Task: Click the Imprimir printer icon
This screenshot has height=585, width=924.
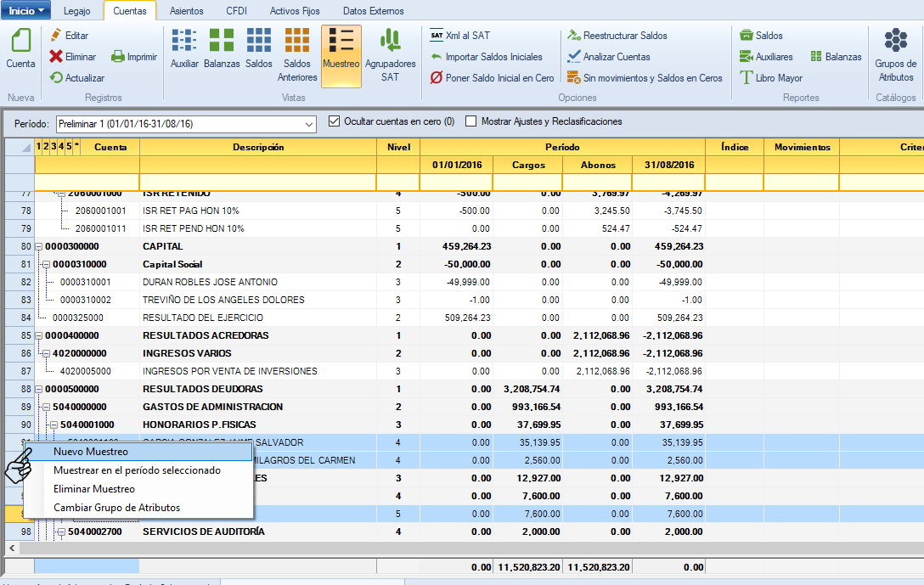Action: point(119,57)
